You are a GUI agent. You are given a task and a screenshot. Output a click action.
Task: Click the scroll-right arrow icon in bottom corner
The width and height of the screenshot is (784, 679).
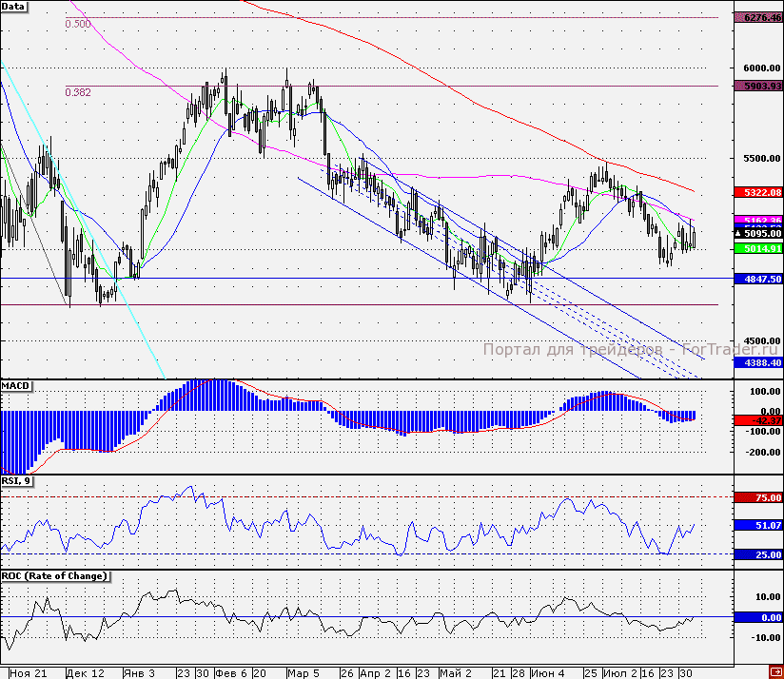(775, 672)
